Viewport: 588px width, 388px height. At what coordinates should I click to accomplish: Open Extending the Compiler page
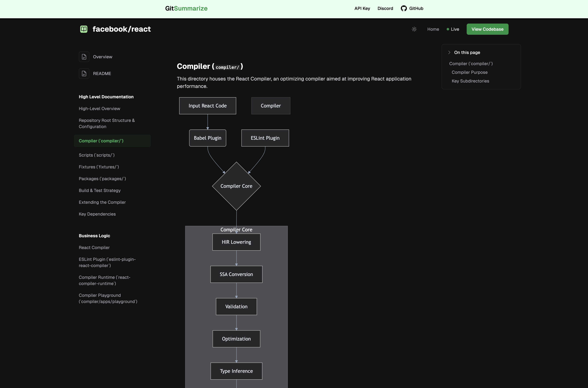pos(102,202)
